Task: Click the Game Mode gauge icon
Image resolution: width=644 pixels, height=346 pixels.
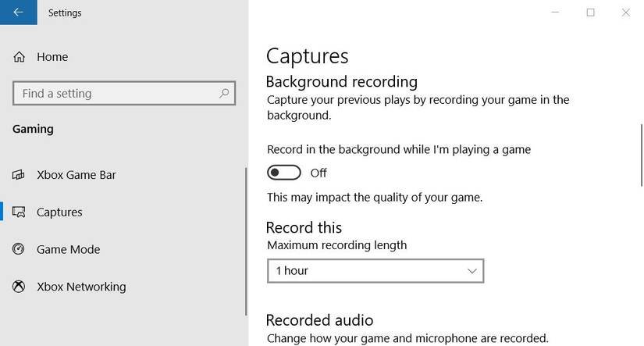Action: pos(20,250)
